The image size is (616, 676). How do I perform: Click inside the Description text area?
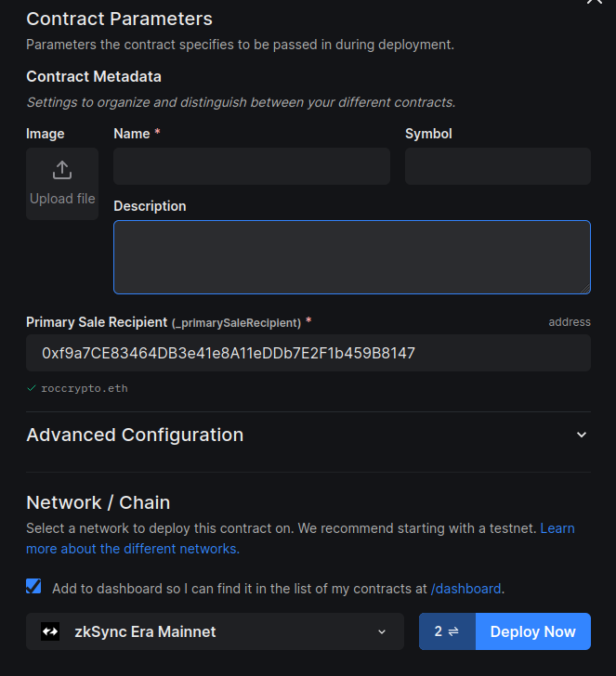coord(352,257)
